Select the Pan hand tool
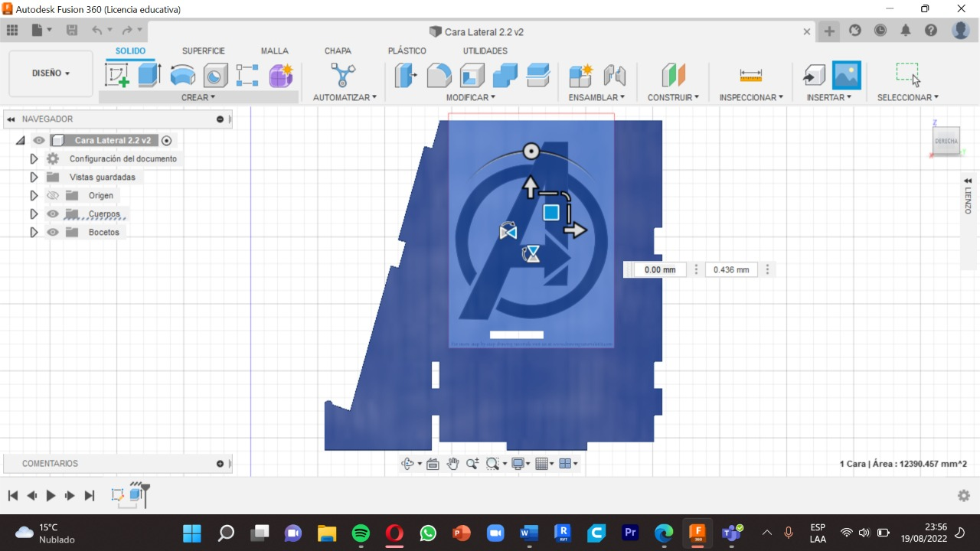Image resolution: width=980 pixels, height=551 pixels. pos(452,463)
